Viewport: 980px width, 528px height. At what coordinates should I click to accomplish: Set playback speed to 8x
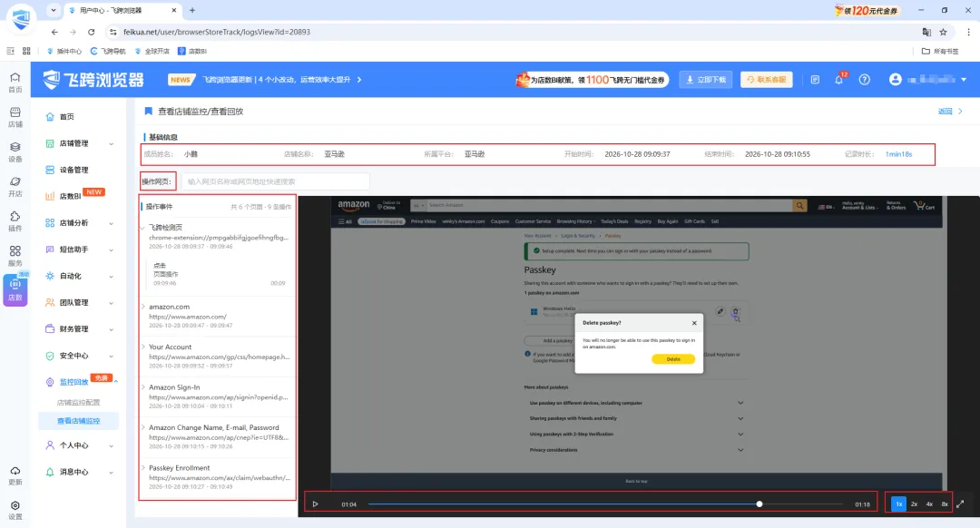click(945, 504)
